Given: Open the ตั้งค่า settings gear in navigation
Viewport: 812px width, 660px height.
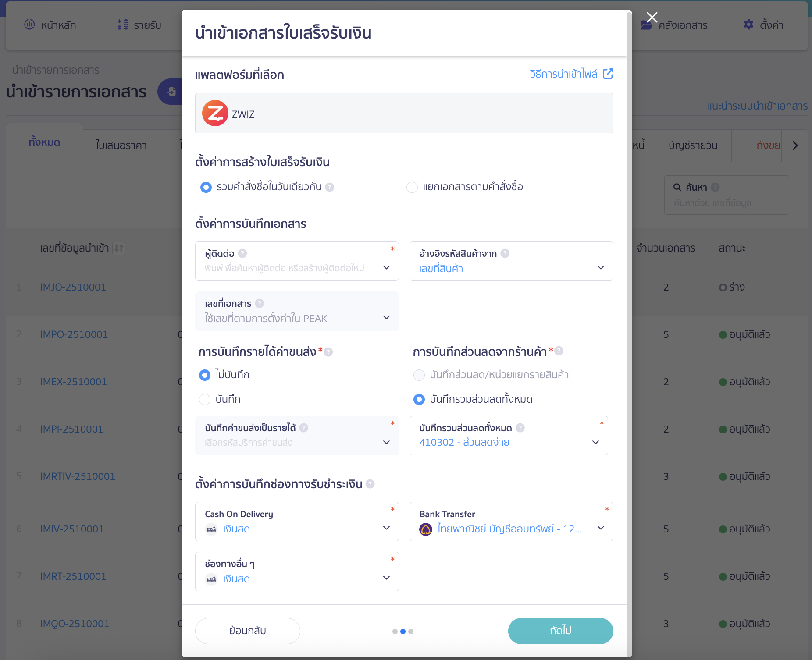Looking at the screenshot, I should click(749, 25).
